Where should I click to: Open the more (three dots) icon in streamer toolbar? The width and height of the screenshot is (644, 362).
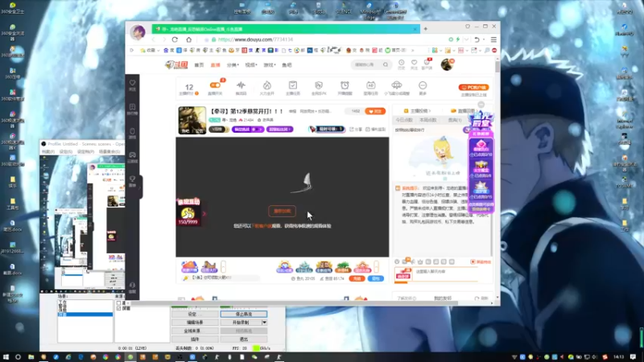[423, 85]
